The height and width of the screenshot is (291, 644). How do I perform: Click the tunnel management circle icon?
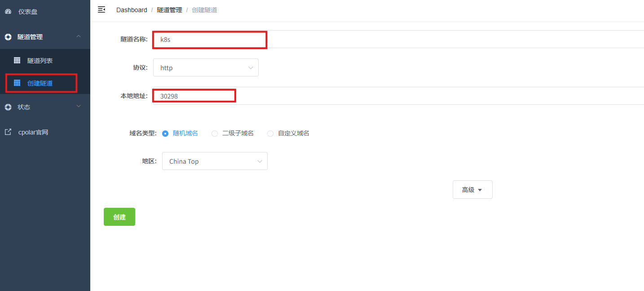click(x=8, y=37)
